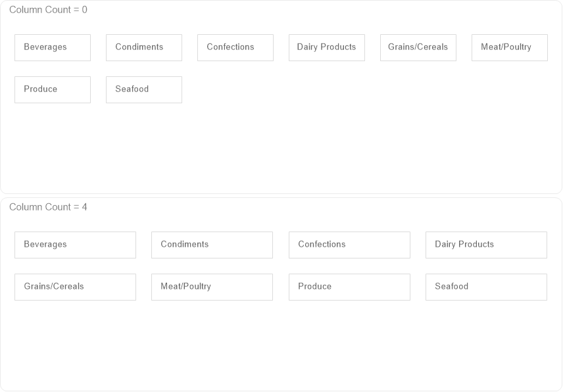563x392 pixels.
Task: Select Seafood in the Column Count = 0 group
Action: coord(144,89)
